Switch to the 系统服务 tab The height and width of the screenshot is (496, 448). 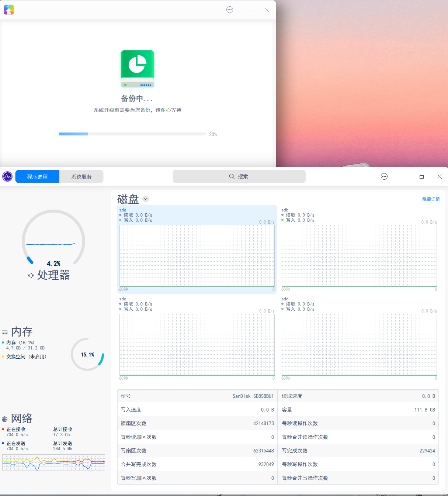coord(81,176)
